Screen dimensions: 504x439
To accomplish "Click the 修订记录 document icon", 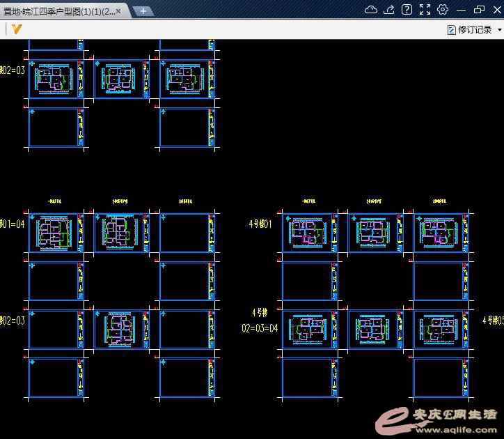I will (451, 30).
